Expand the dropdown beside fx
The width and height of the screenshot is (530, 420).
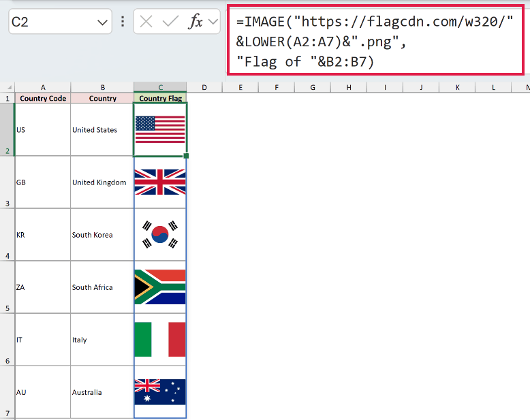213,22
